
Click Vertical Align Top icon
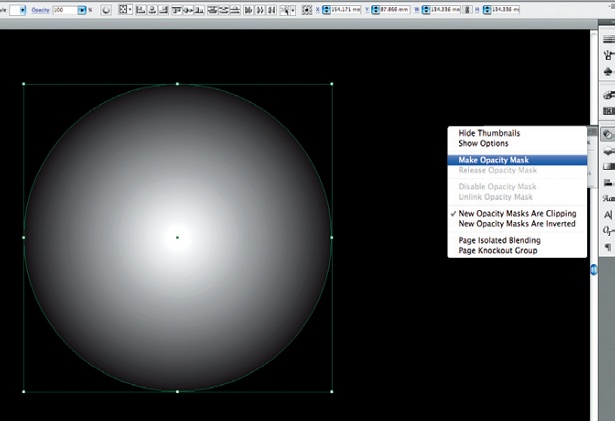coord(176,10)
